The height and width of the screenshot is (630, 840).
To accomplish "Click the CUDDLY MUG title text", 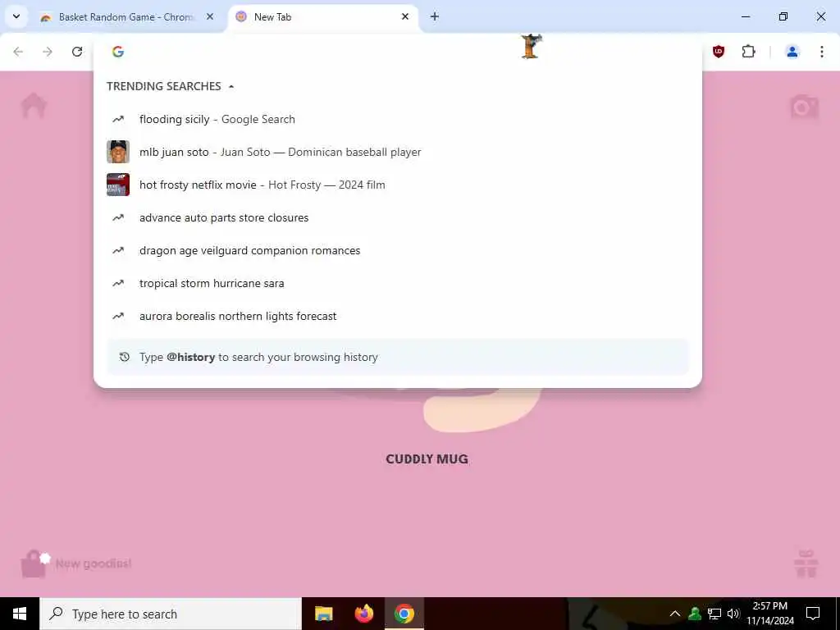I will point(427,459).
